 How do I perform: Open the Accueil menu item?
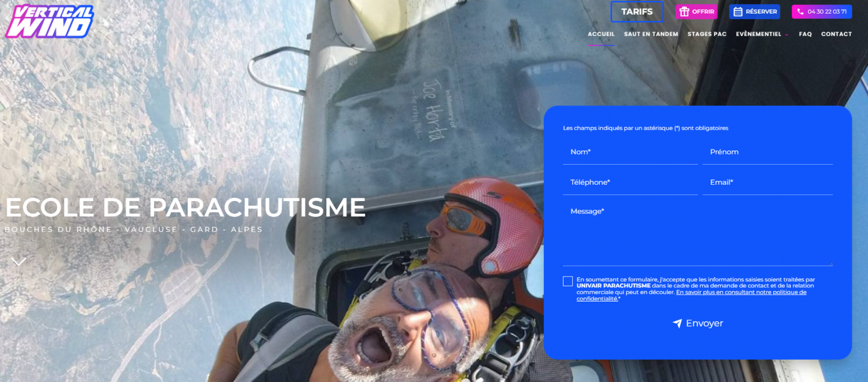tap(601, 34)
